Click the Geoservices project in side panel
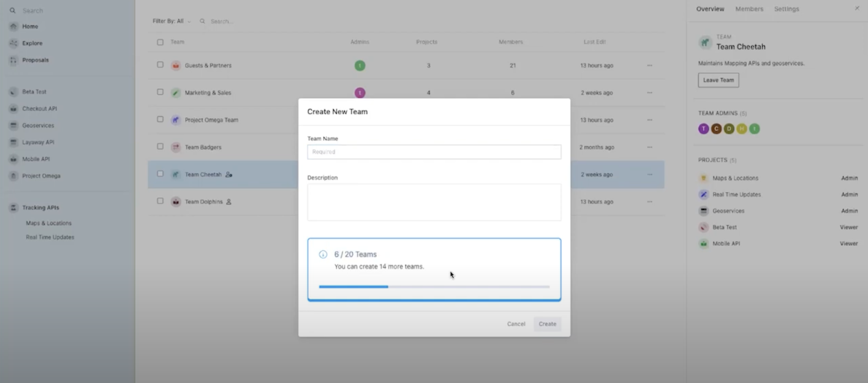This screenshot has width=868, height=383. point(728,211)
